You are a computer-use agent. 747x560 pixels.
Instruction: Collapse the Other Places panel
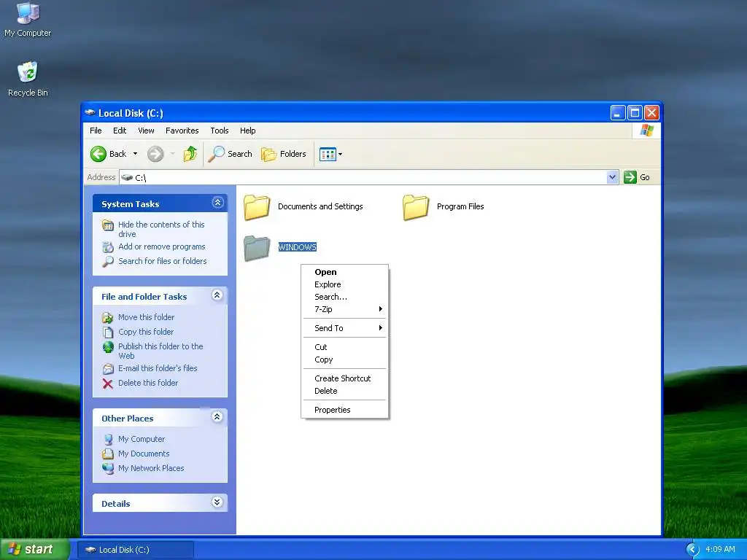tap(217, 417)
